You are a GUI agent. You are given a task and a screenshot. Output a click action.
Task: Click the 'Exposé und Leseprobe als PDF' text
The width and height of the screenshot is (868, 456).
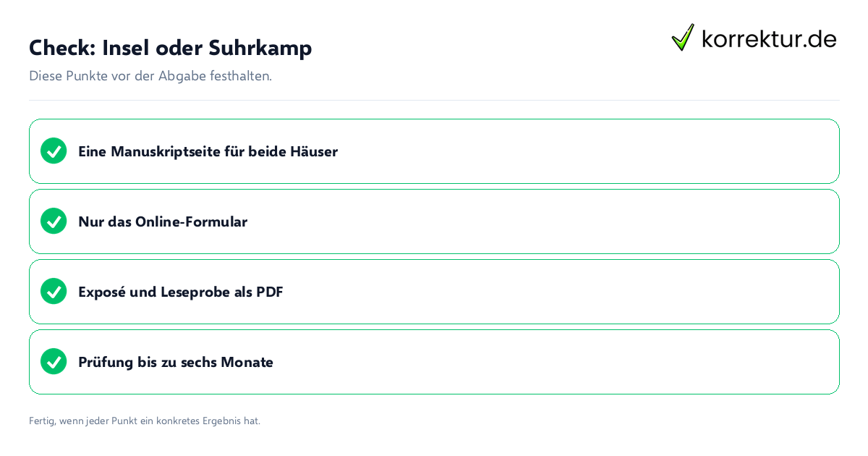[181, 292]
